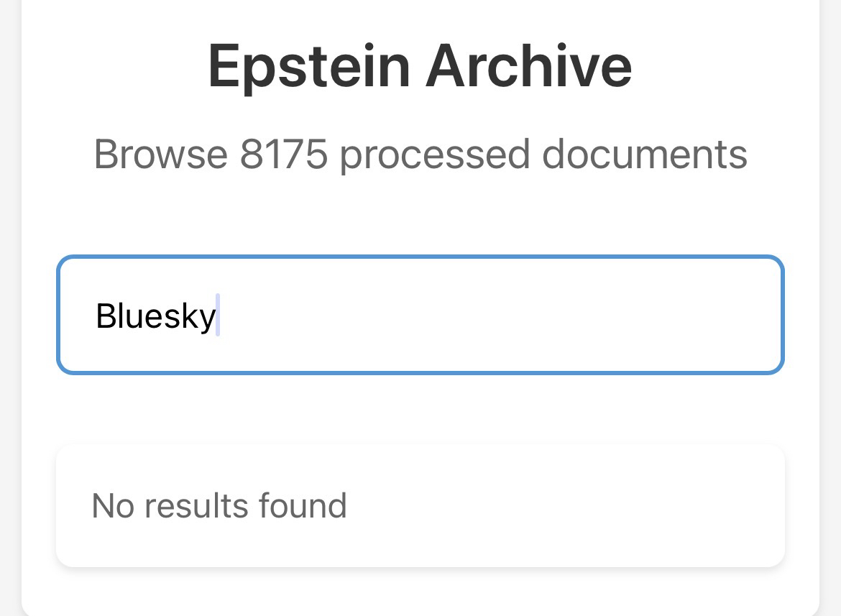
Task: Click the word "Browse" in the subtitle
Action: [160, 154]
